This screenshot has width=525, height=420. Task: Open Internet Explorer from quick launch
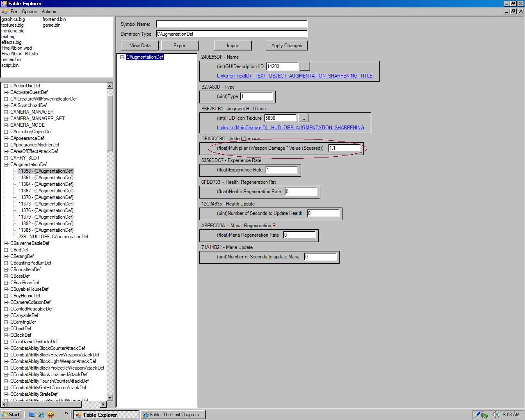41,415
